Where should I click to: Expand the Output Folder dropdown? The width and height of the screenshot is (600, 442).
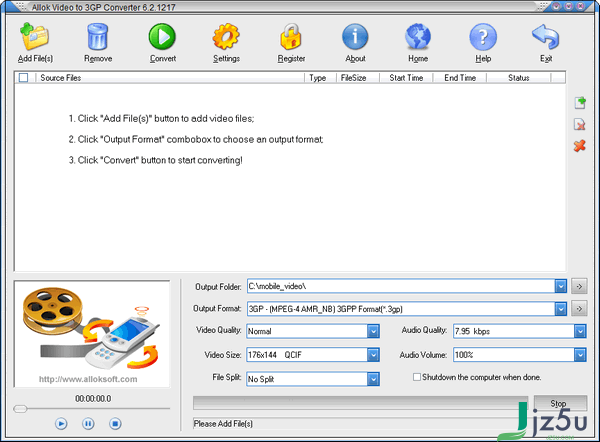(561, 286)
